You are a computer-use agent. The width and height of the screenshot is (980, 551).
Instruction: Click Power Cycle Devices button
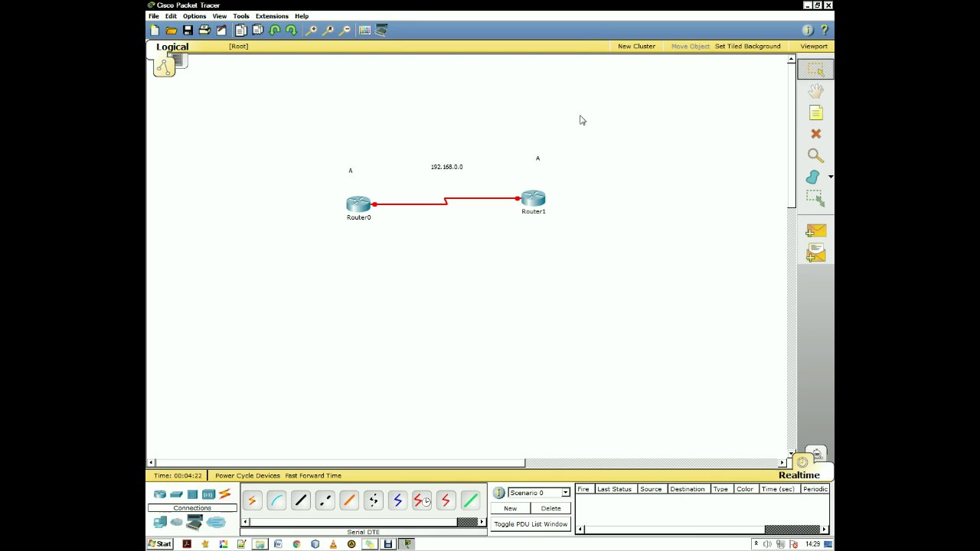pyautogui.click(x=247, y=476)
